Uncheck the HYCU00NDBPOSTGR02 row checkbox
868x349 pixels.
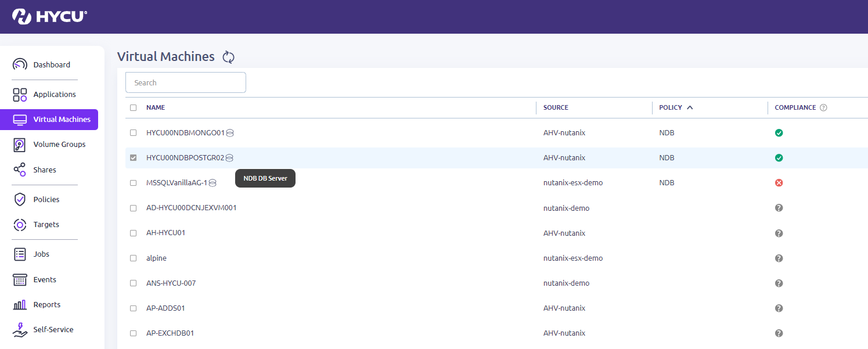(133, 157)
